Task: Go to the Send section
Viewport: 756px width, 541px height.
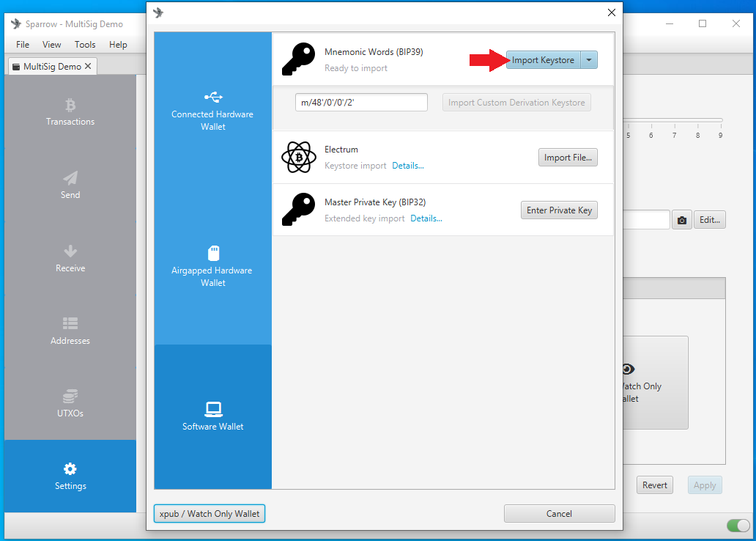Action: [x=70, y=185]
